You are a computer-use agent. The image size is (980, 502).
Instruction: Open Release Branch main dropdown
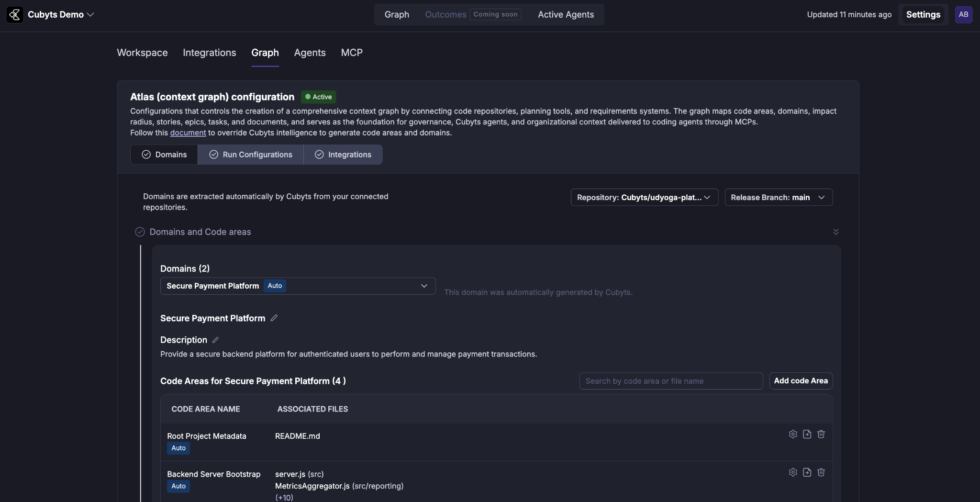[x=779, y=197]
